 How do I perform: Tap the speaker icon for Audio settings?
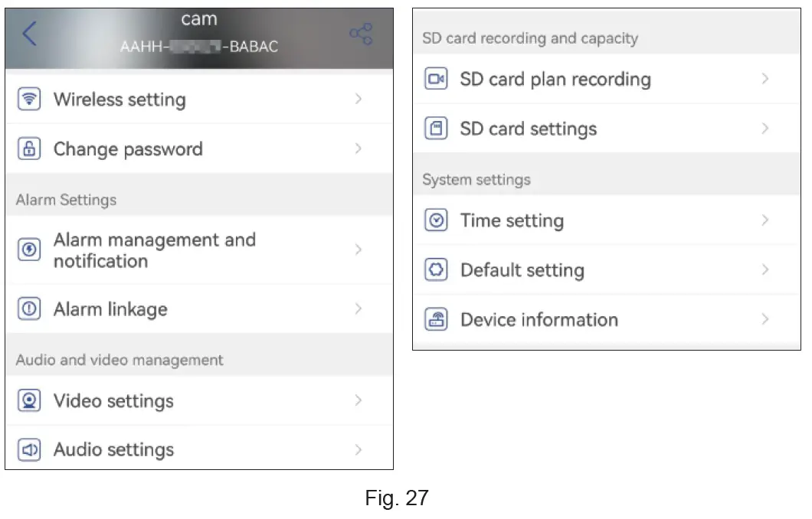coord(29,450)
